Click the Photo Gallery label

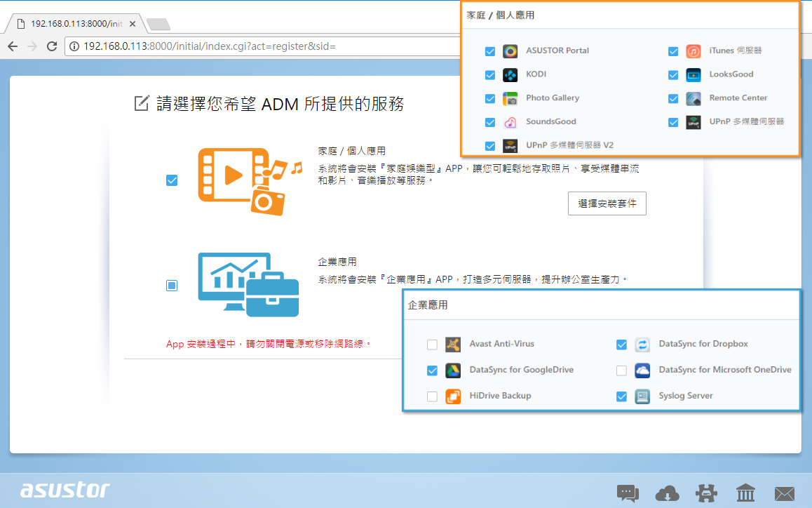click(553, 98)
